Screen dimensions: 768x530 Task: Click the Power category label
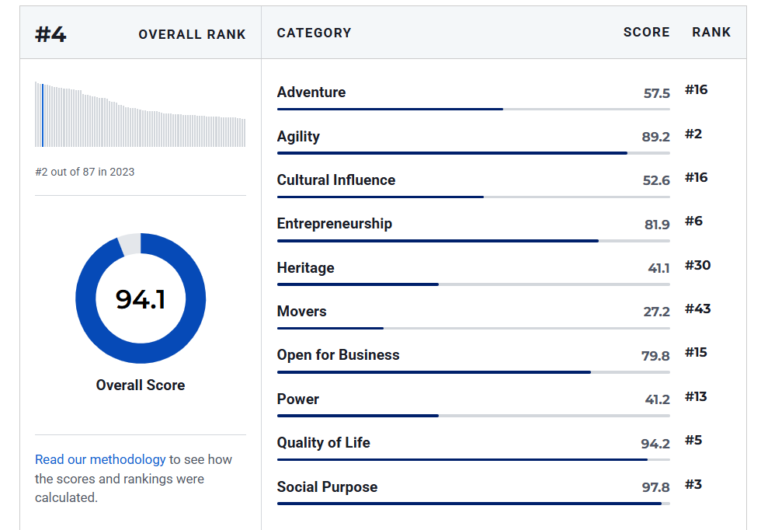[298, 399]
